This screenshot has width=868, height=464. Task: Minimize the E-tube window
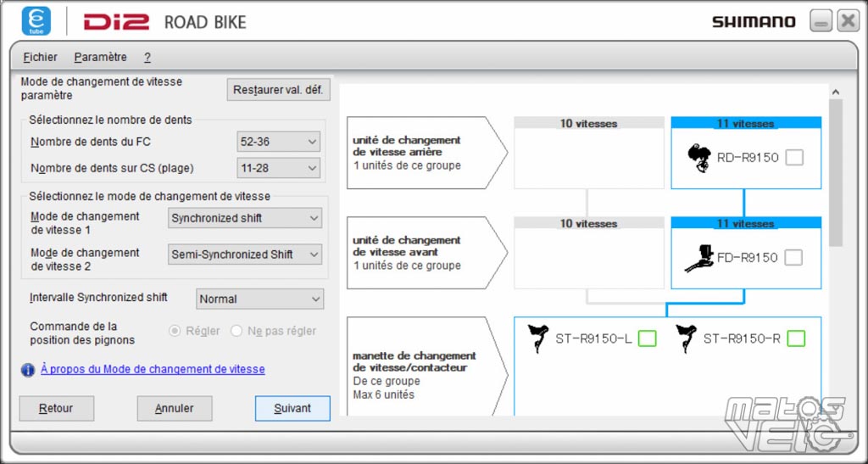pyautogui.click(x=821, y=21)
